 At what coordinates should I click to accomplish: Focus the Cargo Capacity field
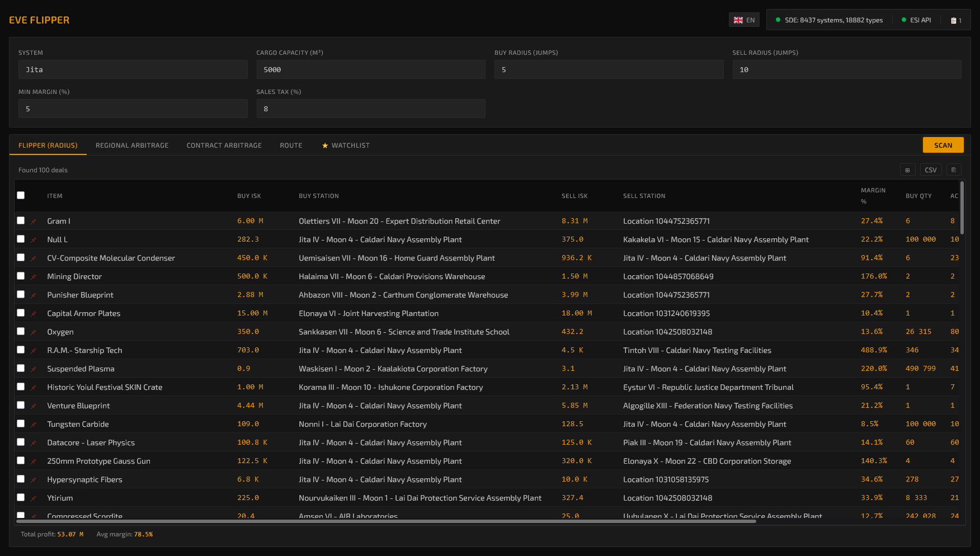371,69
